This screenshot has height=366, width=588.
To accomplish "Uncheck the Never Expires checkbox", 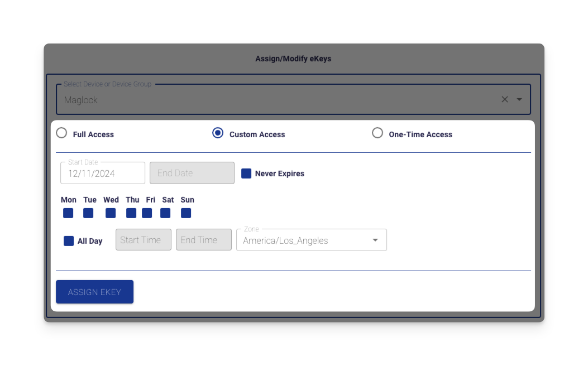I will tap(246, 174).
